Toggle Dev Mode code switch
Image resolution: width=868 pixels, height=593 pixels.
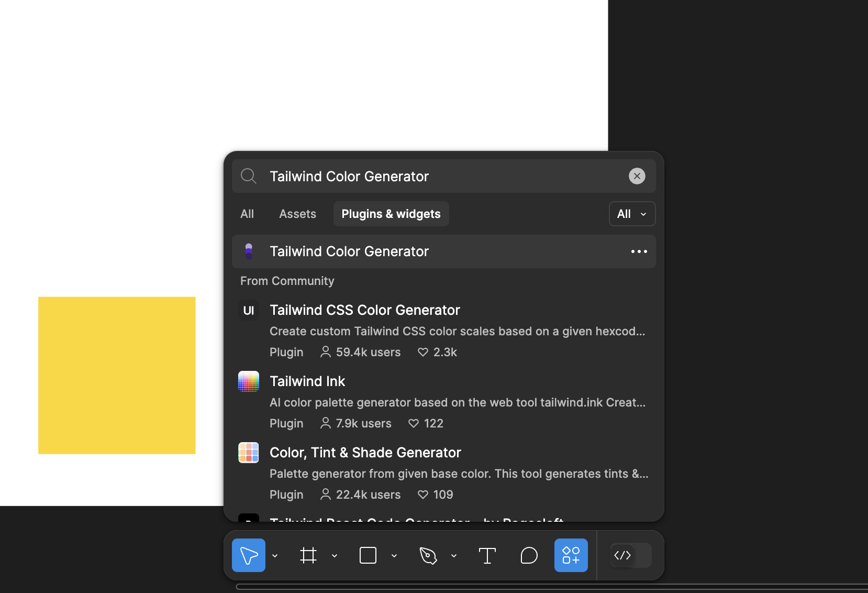click(x=631, y=555)
